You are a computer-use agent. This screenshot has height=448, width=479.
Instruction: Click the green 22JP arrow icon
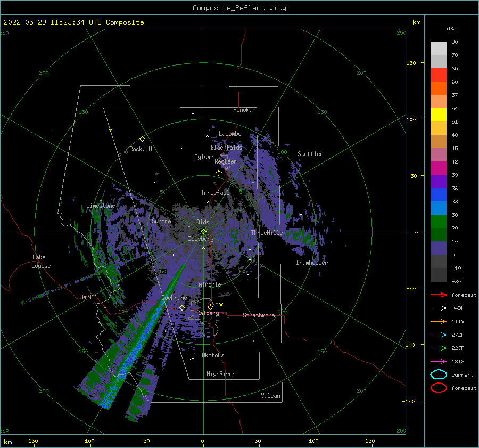(x=439, y=348)
